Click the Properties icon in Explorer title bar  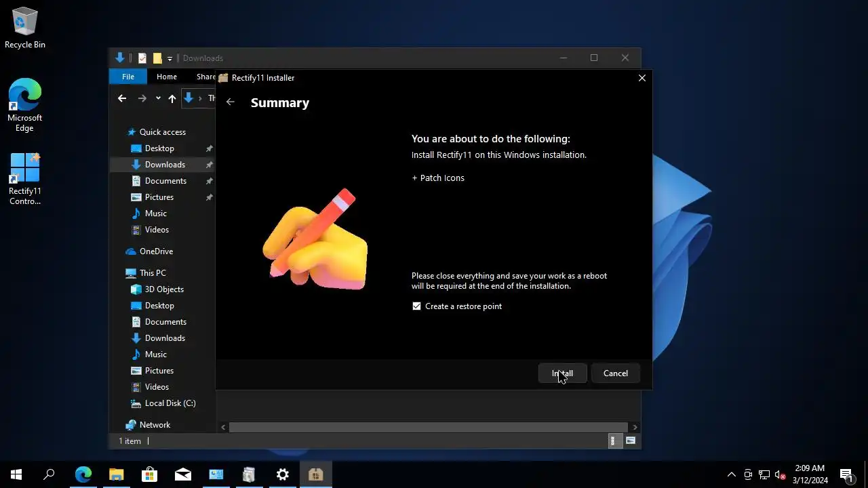tap(142, 58)
